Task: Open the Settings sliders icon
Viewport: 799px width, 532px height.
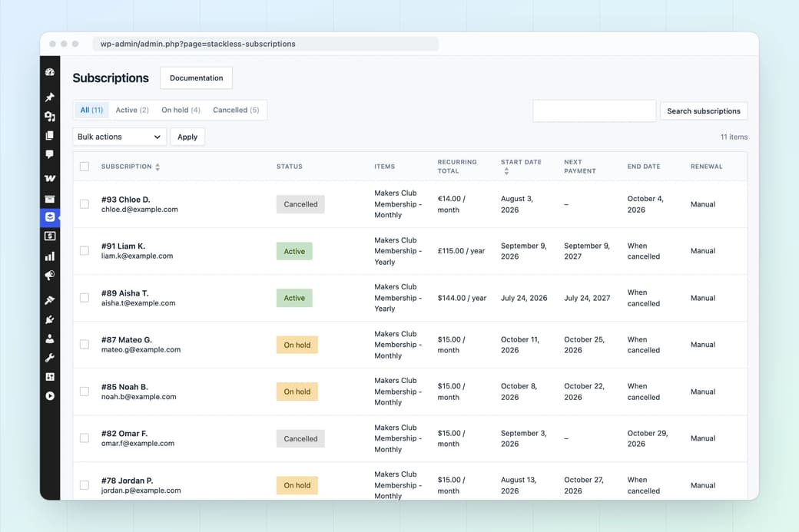Action: pyautogui.click(x=49, y=377)
